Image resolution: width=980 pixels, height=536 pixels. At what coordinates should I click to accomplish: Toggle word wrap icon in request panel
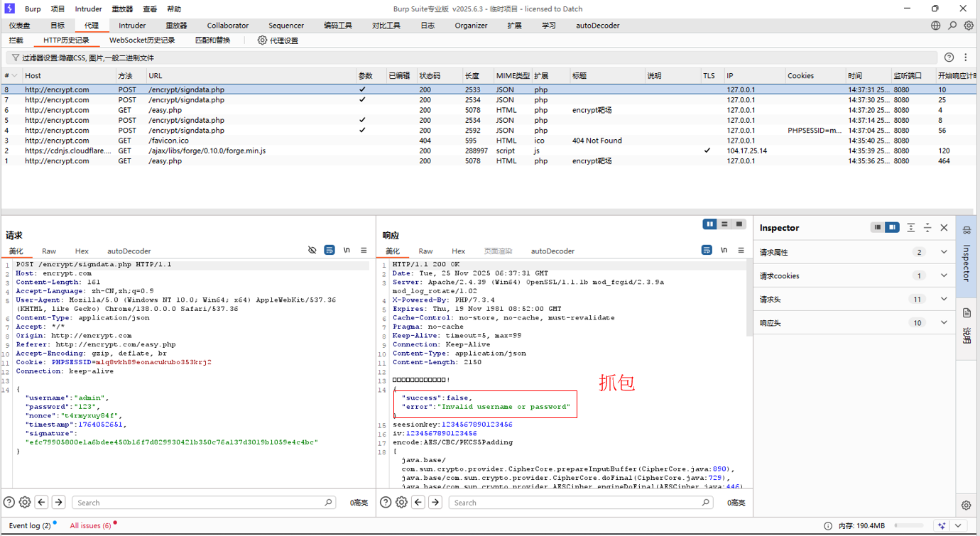pos(330,250)
